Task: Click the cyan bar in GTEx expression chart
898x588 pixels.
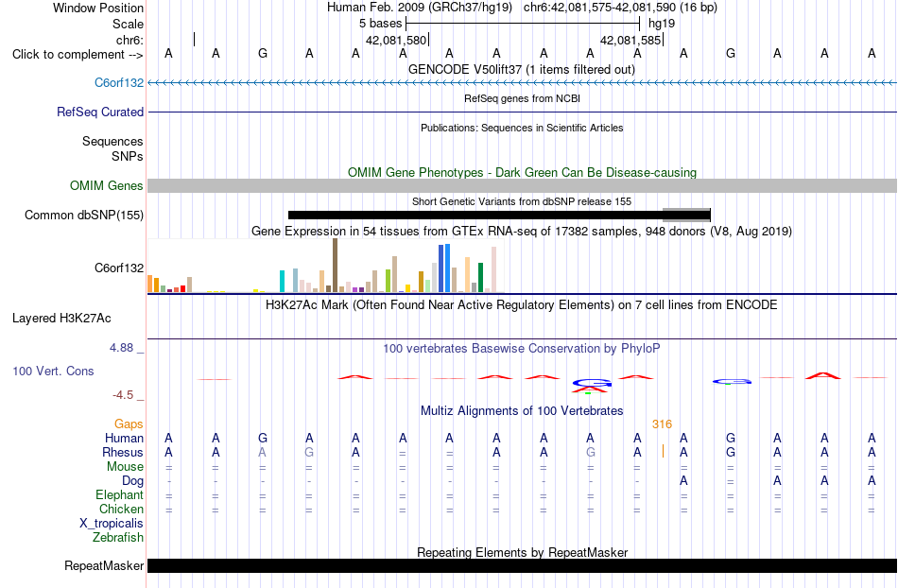Action: click(282, 281)
